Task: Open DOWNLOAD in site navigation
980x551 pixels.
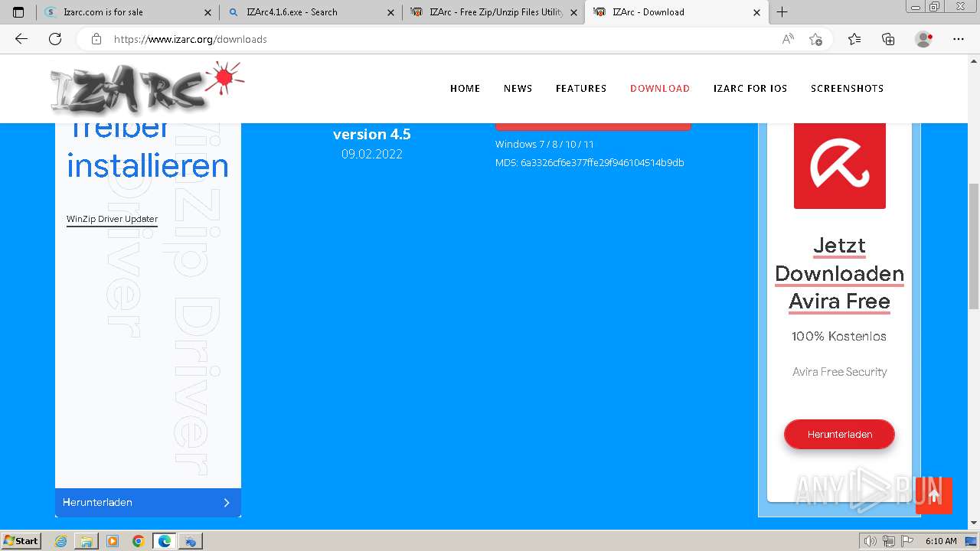Action: 660,88
